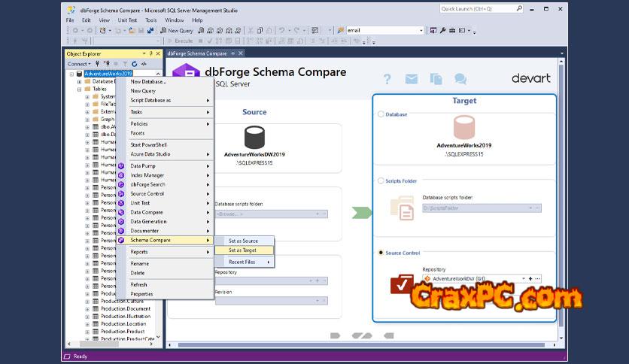The height and width of the screenshot is (364, 629).
Task: Click the Connect button in Object Explorer
Action: 78,64
